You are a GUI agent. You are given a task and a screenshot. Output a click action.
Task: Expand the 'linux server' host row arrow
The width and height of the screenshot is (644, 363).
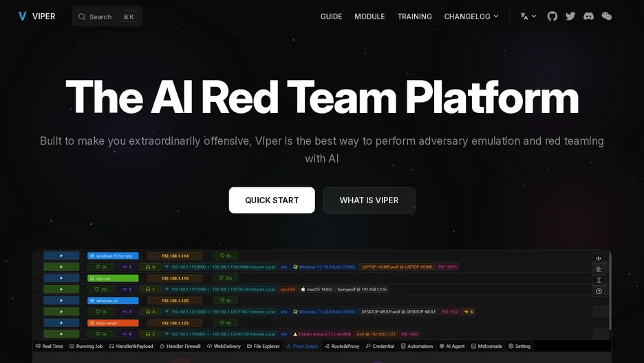61,323
